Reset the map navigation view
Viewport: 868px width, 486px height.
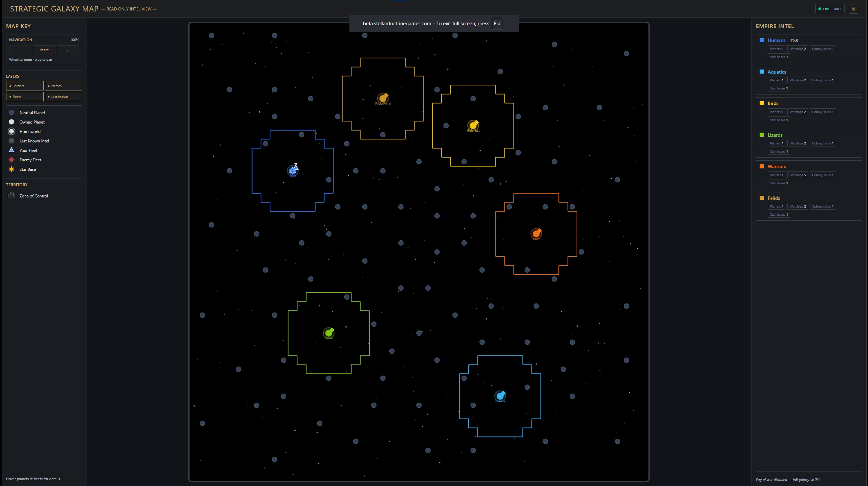coord(44,50)
